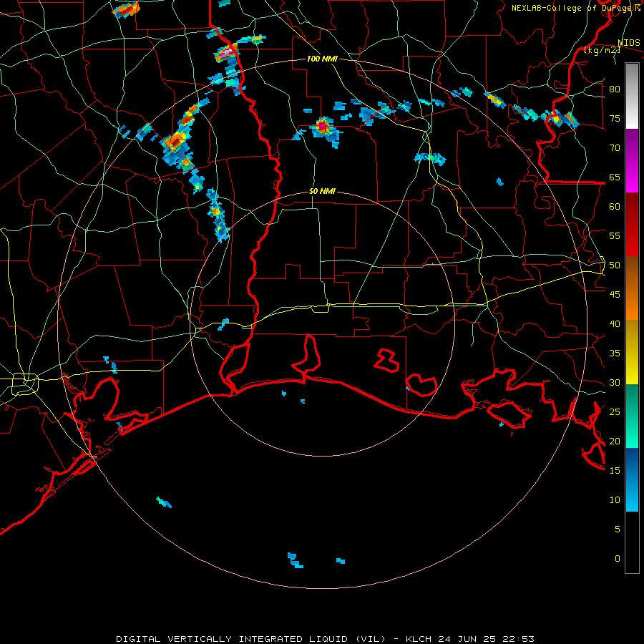Click the magenta-purple segment of color bar
The image size is (644, 644).
(x=632, y=161)
